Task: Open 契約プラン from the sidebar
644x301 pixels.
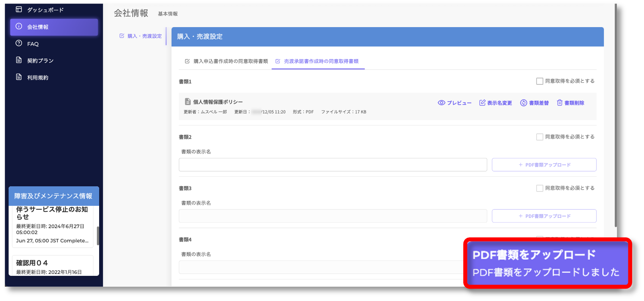Action: pyautogui.click(x=40, y=61)
